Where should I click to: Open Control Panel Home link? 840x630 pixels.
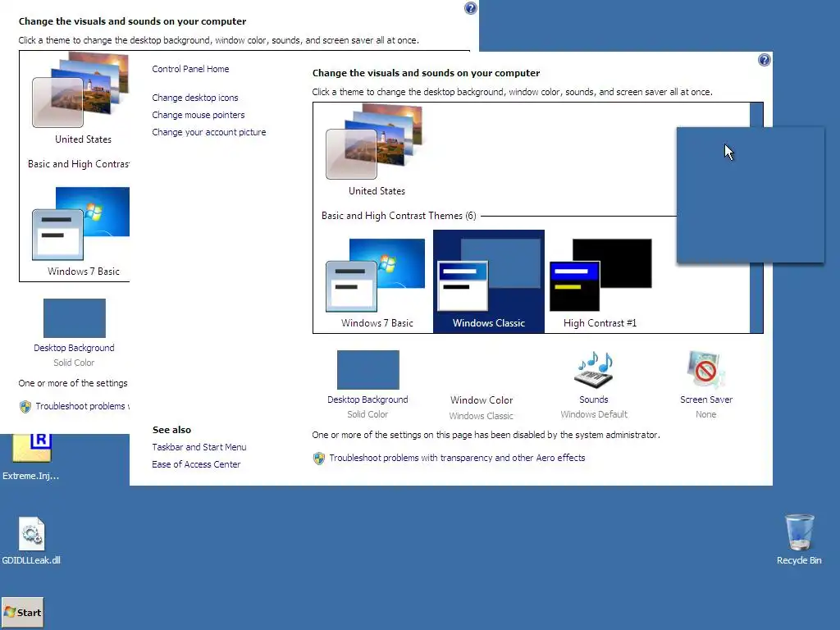[x=190, y=69]
